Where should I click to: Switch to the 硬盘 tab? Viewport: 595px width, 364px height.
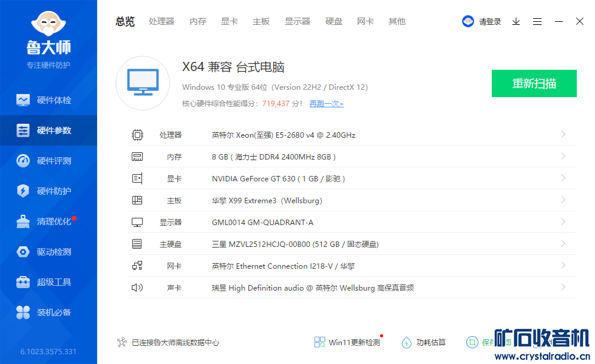[x=334, y=22]
